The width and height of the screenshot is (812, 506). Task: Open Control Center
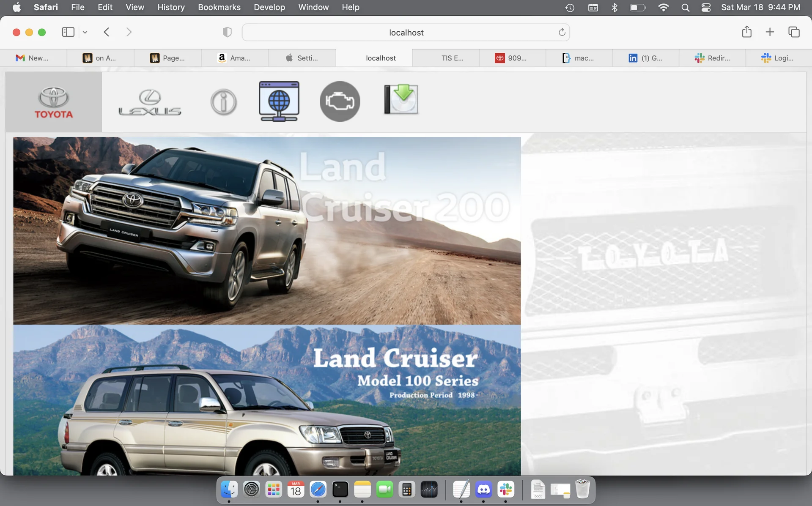(x=706, y=8)
